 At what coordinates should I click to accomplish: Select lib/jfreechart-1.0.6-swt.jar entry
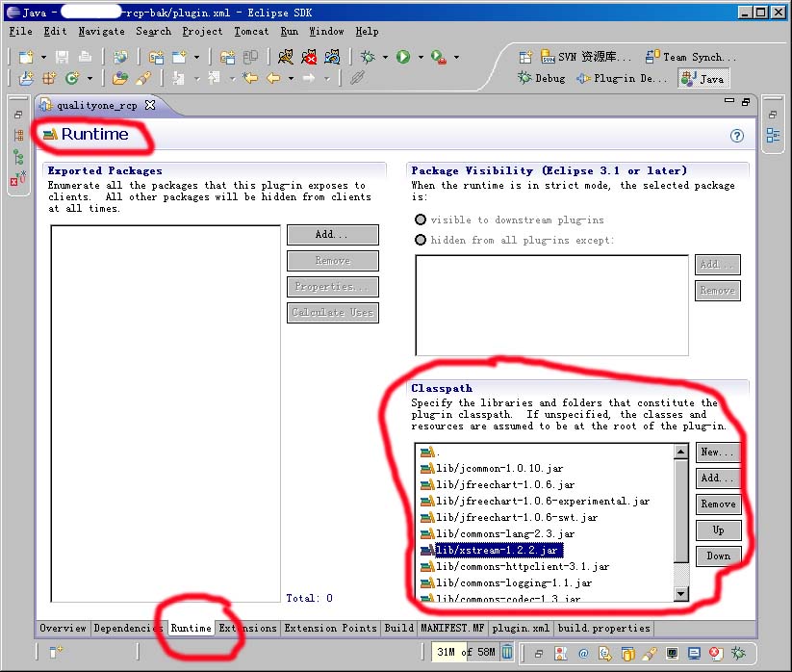(509, 517)
